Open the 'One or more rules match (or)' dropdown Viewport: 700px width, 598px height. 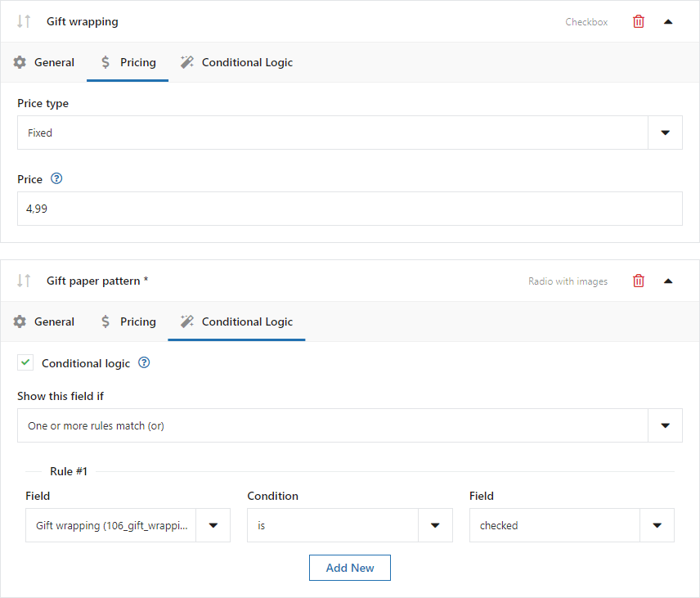[349, 425]
